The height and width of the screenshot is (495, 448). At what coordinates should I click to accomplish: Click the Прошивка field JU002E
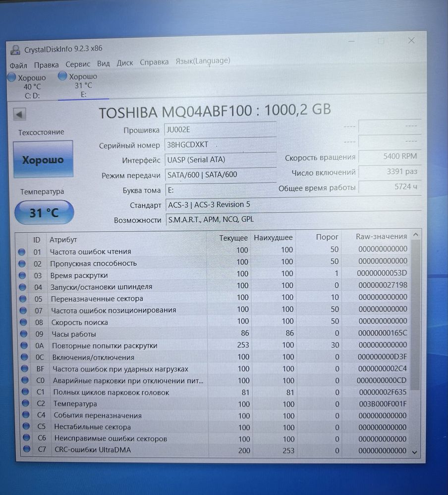coord(220,130)
